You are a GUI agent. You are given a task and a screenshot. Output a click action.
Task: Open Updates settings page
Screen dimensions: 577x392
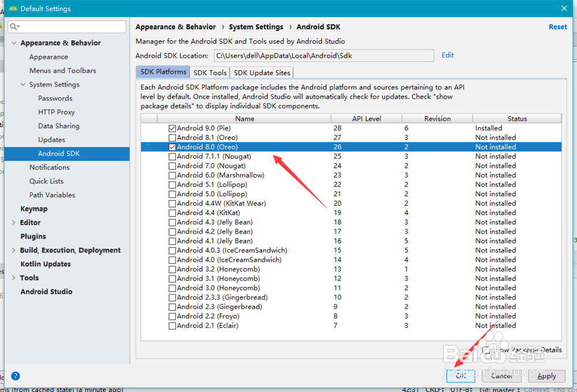(x=51, y=140)
